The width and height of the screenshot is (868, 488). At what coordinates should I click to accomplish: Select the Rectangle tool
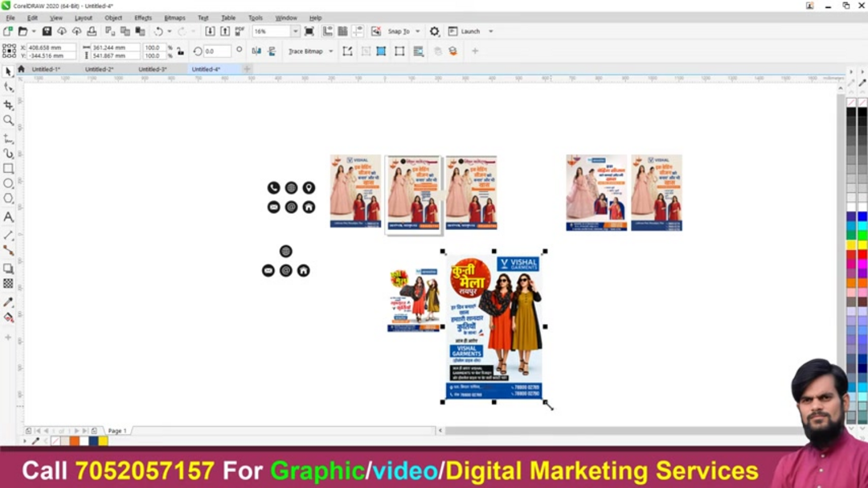pyautogui.click(x=8, y=169)
